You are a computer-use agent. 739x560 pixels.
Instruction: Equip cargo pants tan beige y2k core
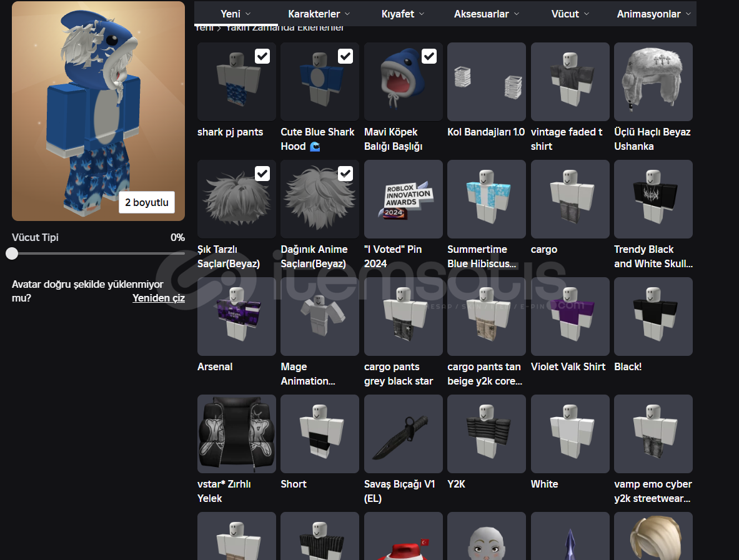[x=487, y=317]
